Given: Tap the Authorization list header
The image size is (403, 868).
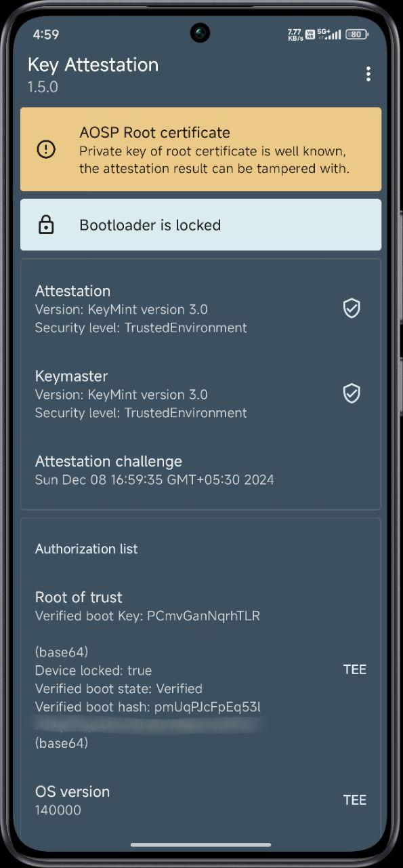Looking at the screenshot, I should click(x=86, y=549).
